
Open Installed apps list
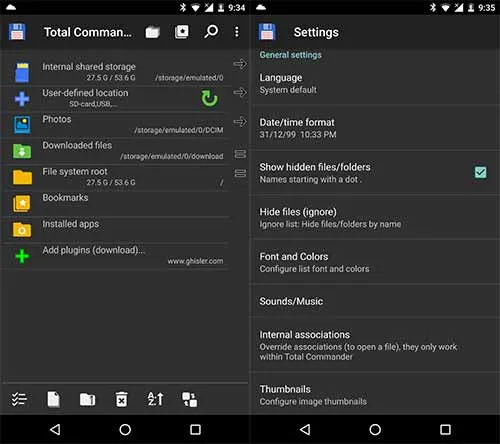point(115,230)
